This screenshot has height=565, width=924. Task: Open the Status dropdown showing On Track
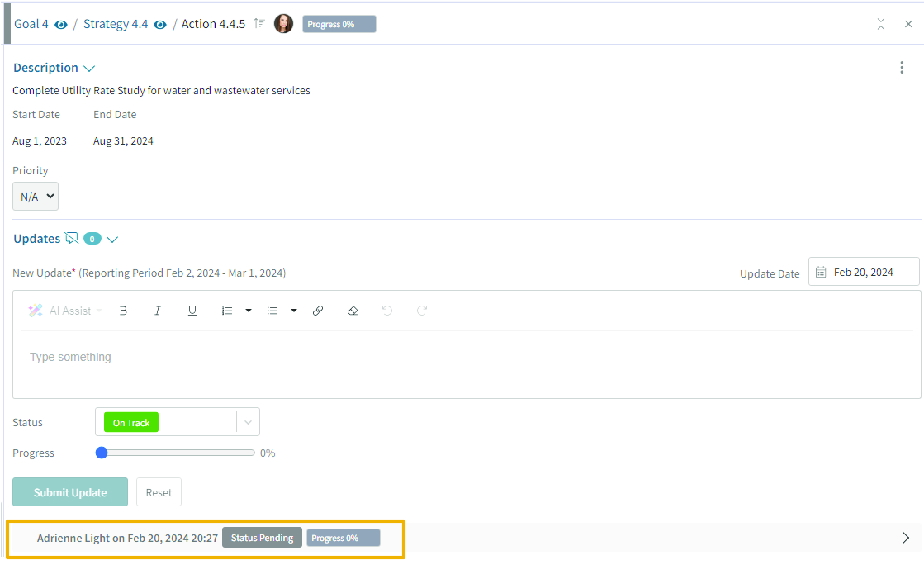point(247,422)
